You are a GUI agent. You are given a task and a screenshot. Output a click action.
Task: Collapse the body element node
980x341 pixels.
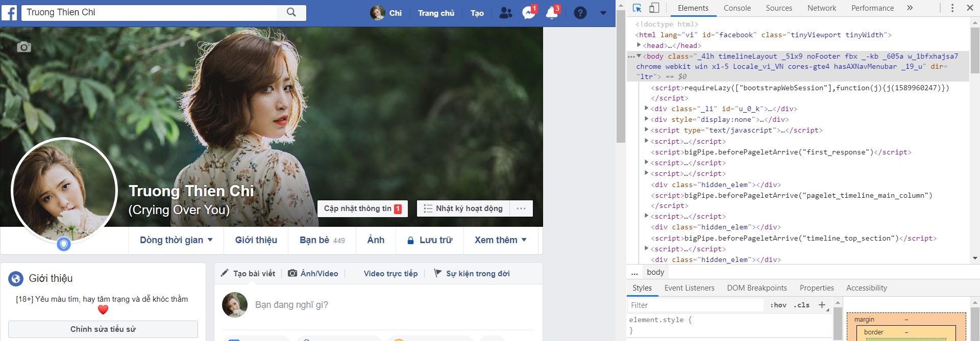[x=639, y=56]
